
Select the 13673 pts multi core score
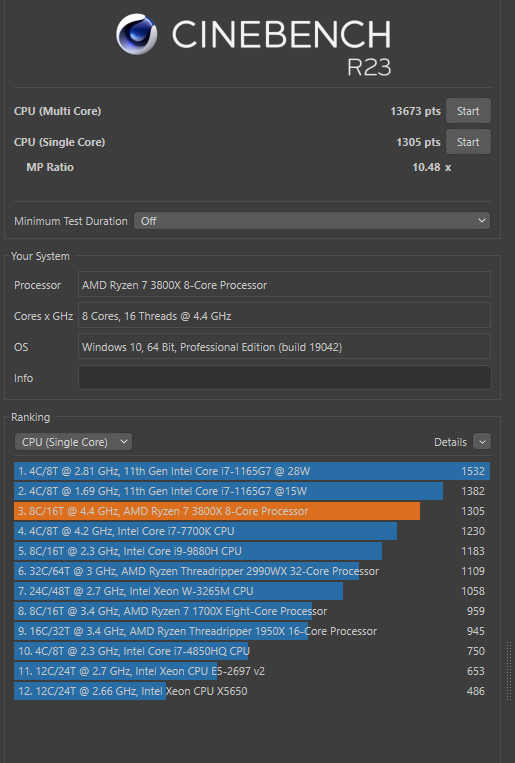pos(415,111)
